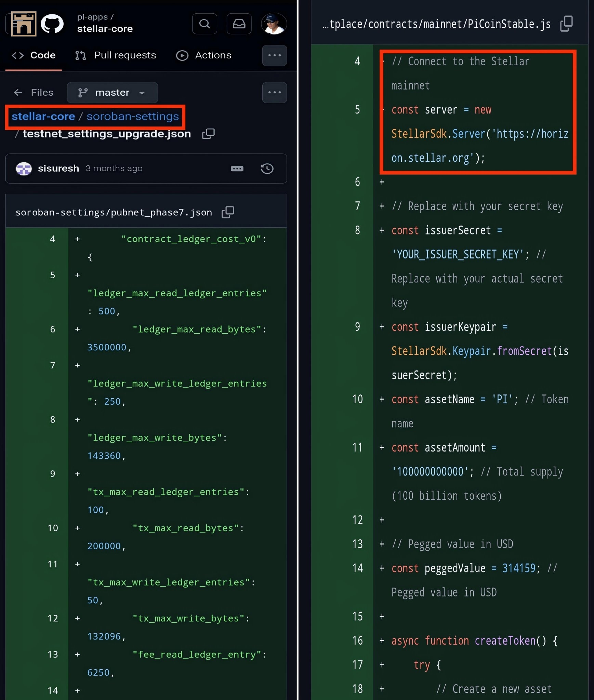Open the repository nav overflow menu

(x=274, y=55)
